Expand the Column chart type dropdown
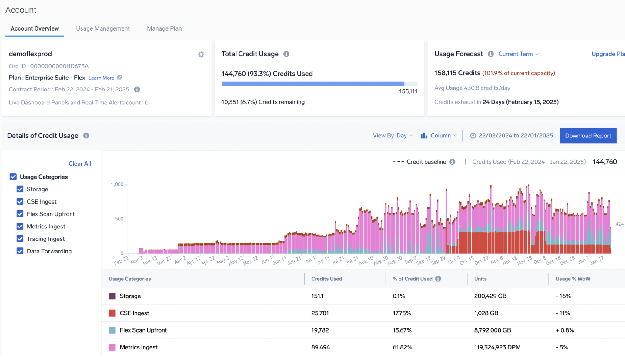Screen dimensions: 625x364 pyautogui.click(x=443, y=135)
